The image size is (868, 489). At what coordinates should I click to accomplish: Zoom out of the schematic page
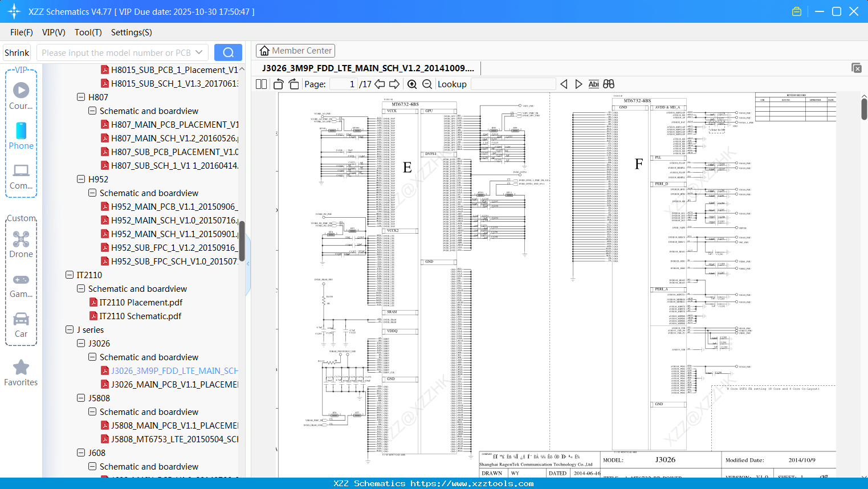pyautogui.click(x=426, y=84)
